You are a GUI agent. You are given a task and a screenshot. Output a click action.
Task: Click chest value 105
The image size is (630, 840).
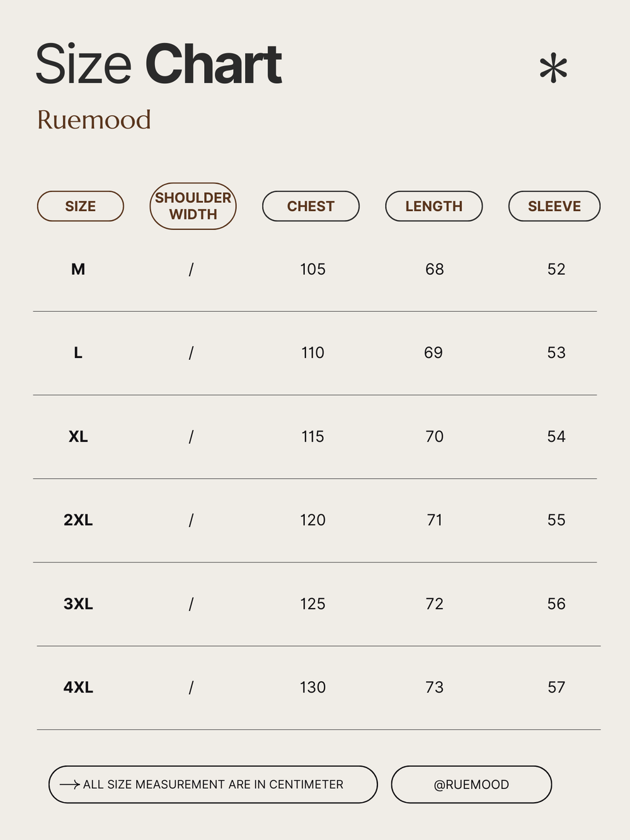click(312, 270)
